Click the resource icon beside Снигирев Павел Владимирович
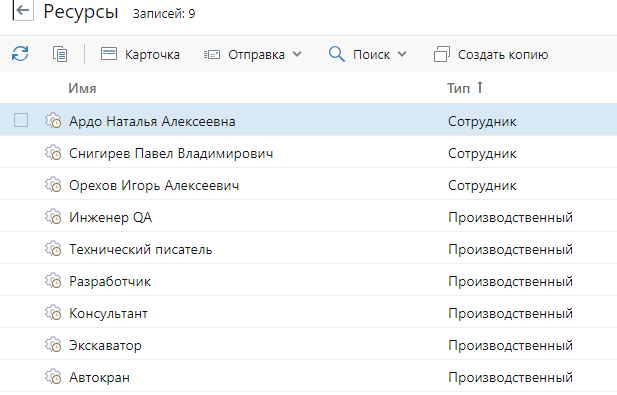Viewport: 617px width, 395px height. (x=53, y=153)
